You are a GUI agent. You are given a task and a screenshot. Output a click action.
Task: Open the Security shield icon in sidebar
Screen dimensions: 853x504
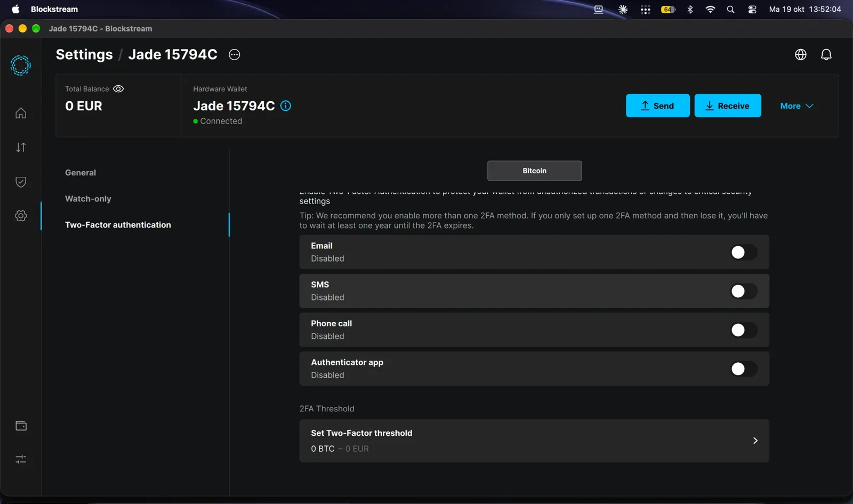[21, 182]
